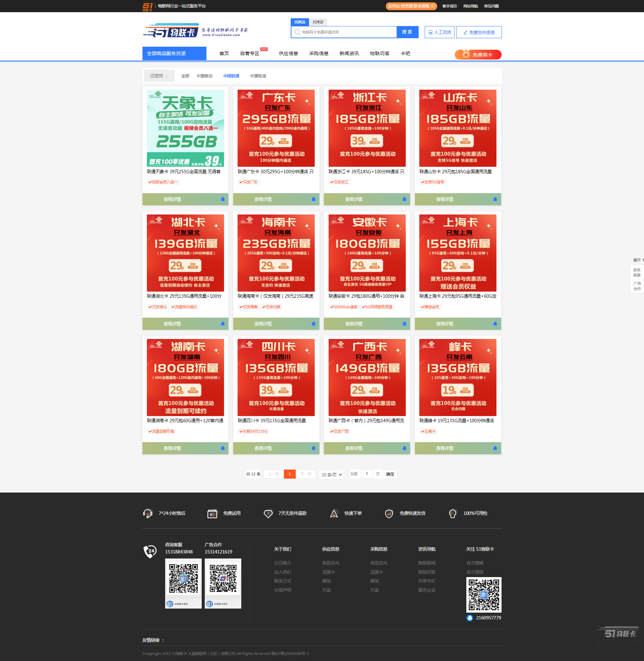Click the QQ icon on 联通浙江卡 card
Viewport: 644px width, 661px height.
click(x=404, y=199)
